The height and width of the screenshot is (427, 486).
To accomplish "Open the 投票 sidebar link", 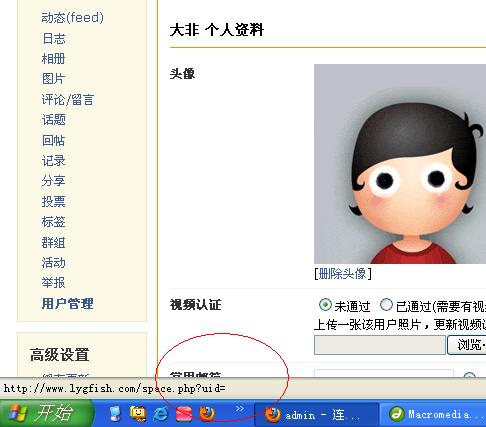I will click(53, 201).
